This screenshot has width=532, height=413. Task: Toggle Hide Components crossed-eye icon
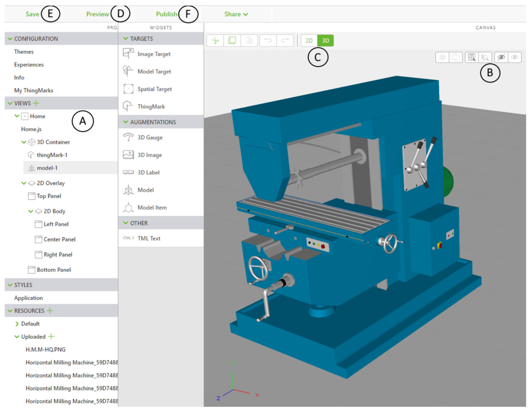[x=501, y=58]
